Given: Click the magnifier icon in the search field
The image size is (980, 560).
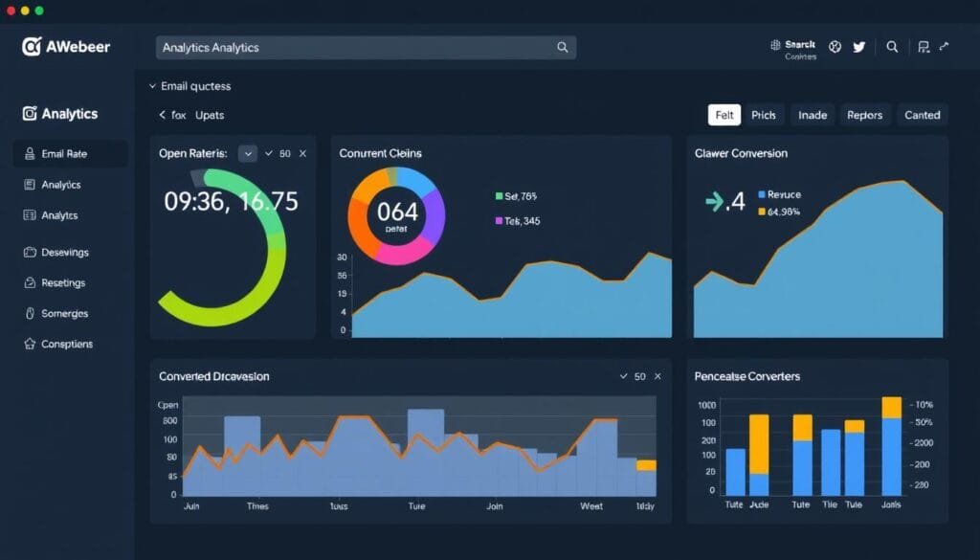Looking at the screenshot, I should point(563,47).
